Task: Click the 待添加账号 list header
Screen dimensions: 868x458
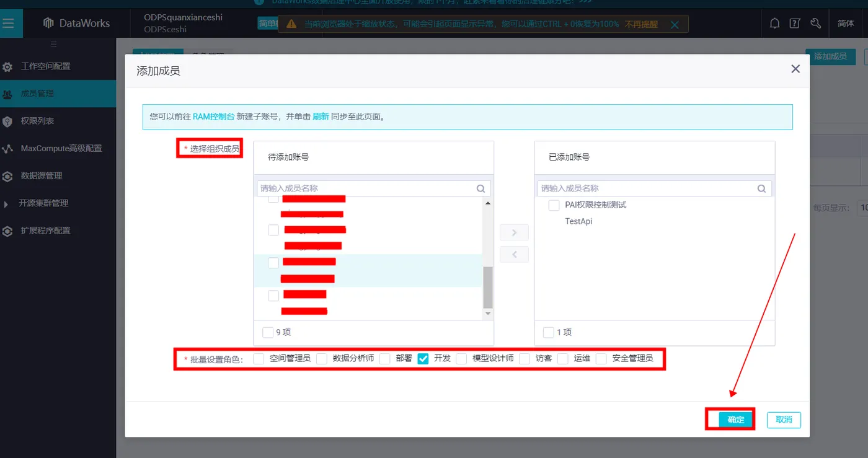Action: 374,157
